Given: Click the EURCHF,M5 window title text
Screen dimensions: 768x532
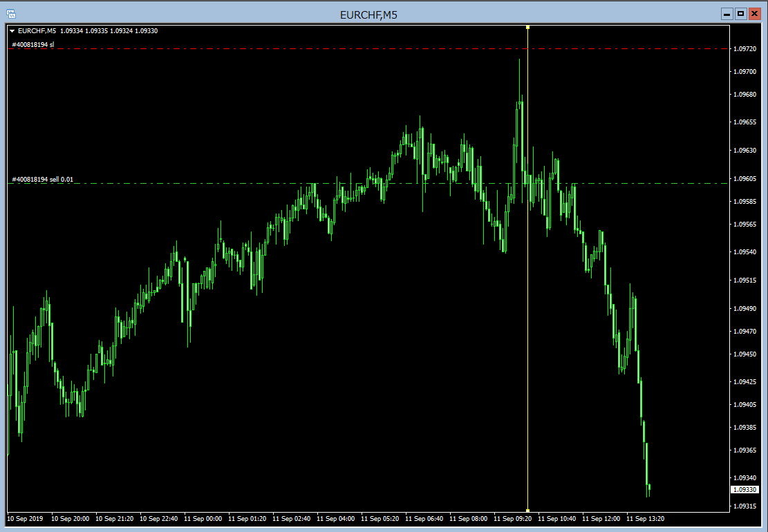Looking at the screenshot, I should click(x=368, y=15).
